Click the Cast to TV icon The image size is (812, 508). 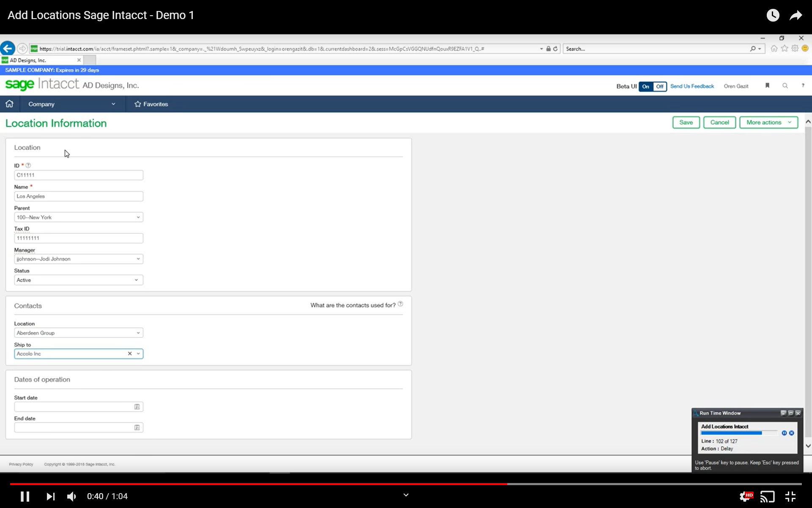pos(767,496)
